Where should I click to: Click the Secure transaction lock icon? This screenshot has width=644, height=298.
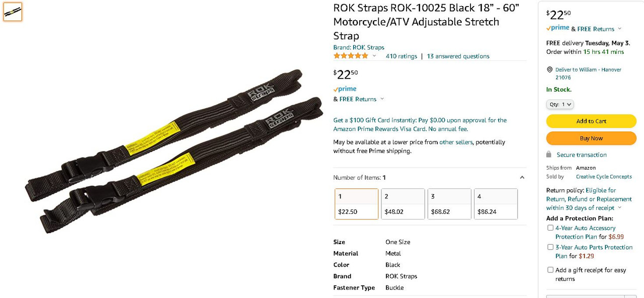click(549, 155)
